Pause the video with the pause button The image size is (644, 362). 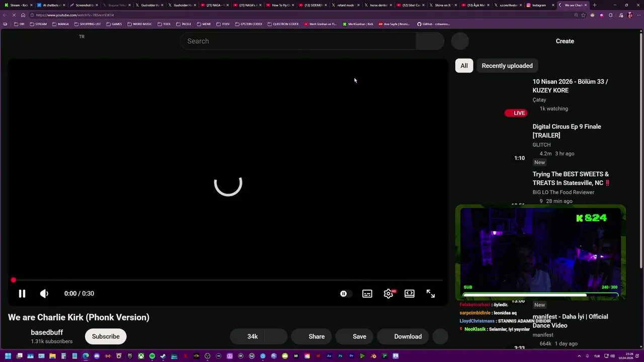click(22, 294)
